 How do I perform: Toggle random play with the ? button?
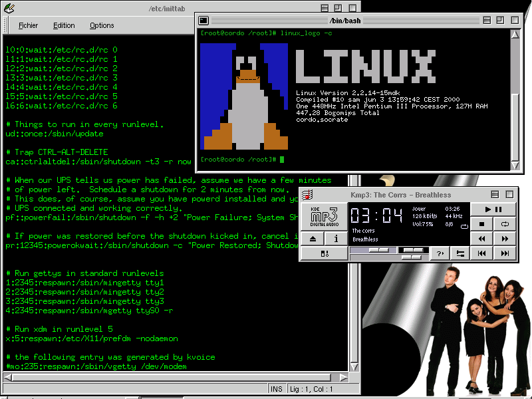click(x=440, y=253)
